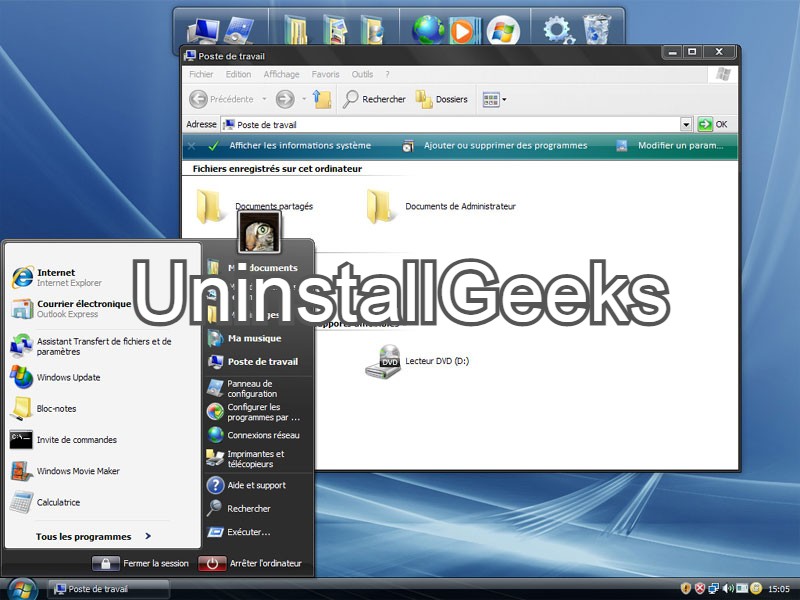Open the Edition menu
800x600 pixels.
(x=238, y=74)
